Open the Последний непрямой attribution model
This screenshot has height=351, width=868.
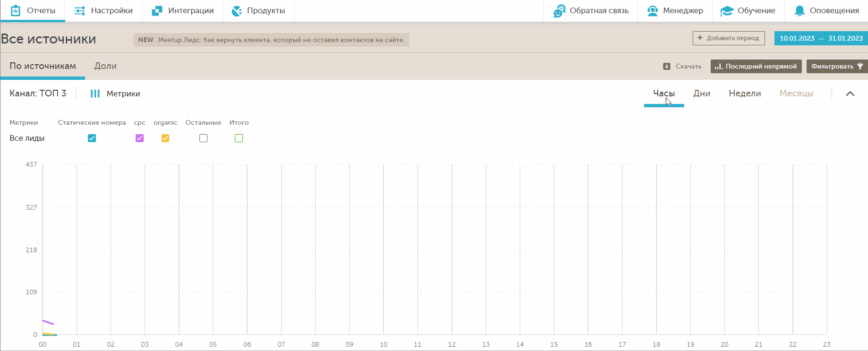(x=756, y=66)
